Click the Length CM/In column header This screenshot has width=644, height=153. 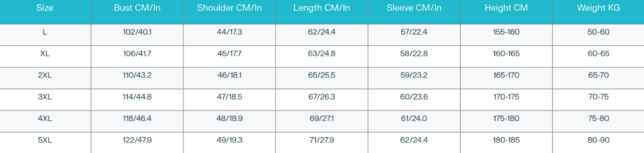(321, 8)
